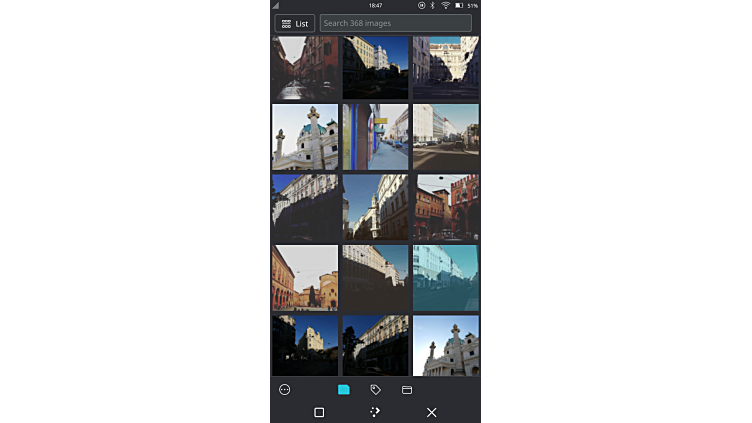Select the cyan folder collection tab
Image resolution: width=752 pixels, height=423 pixels.
(344, 390)
